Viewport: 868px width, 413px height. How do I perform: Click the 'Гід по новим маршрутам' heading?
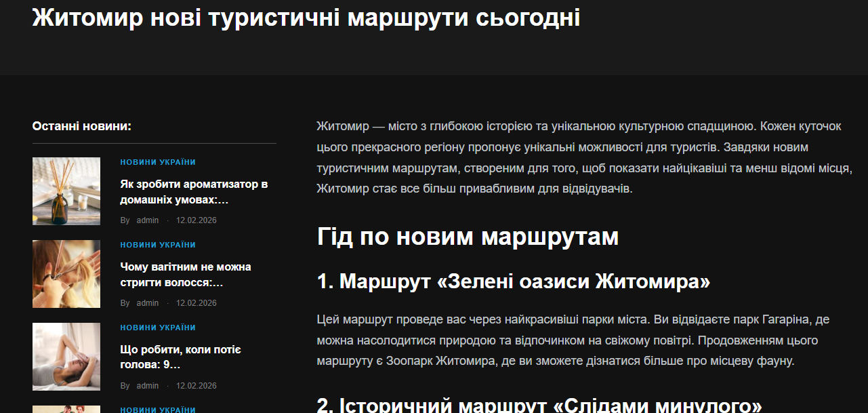coord(468,237)
